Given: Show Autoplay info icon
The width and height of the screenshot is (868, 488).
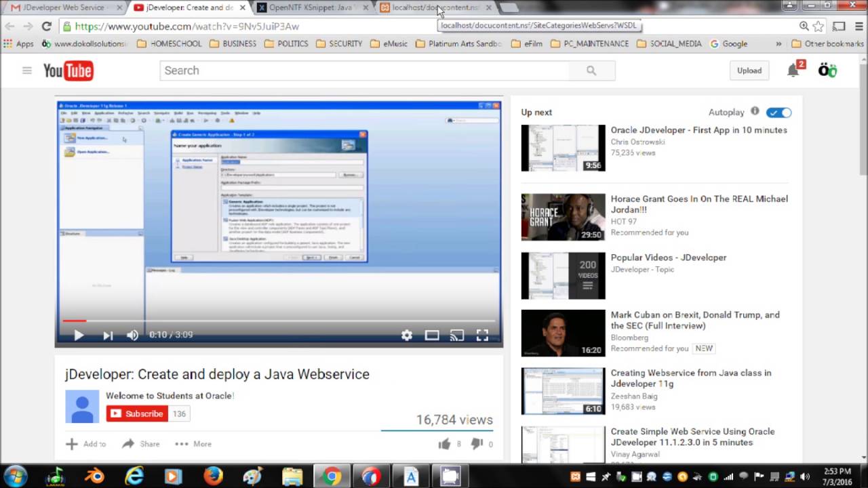Looking at the screenshot, I should click(x=755, y=111).
